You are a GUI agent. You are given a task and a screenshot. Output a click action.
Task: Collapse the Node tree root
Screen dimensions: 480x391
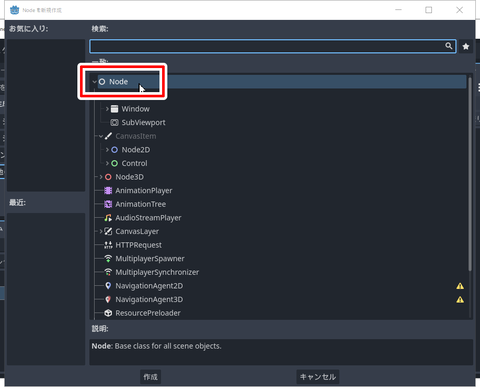[x=95, y=82]
